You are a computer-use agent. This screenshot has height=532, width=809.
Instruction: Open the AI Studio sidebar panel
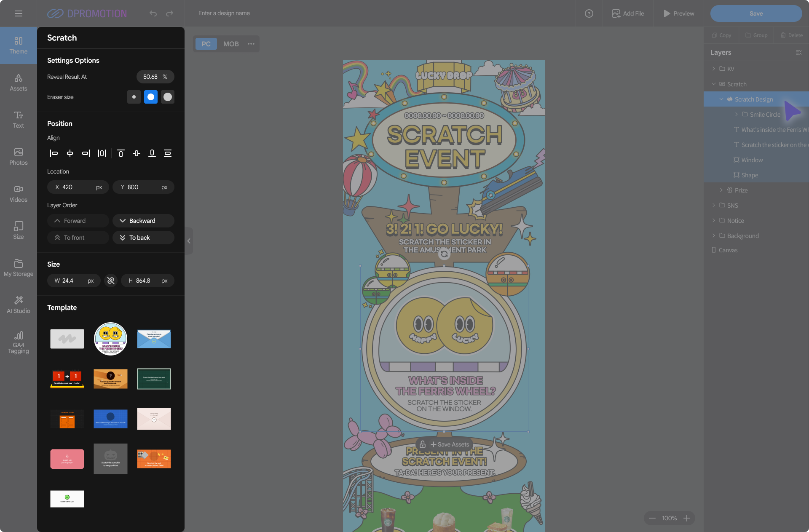coord(18,304)
